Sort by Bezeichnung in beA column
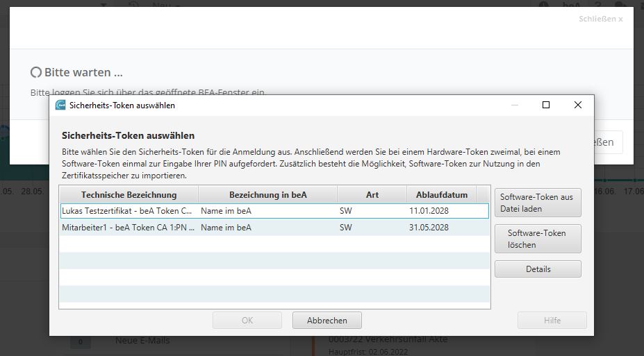Viewport: 644px width, 356px height. (x=267, y=194)
